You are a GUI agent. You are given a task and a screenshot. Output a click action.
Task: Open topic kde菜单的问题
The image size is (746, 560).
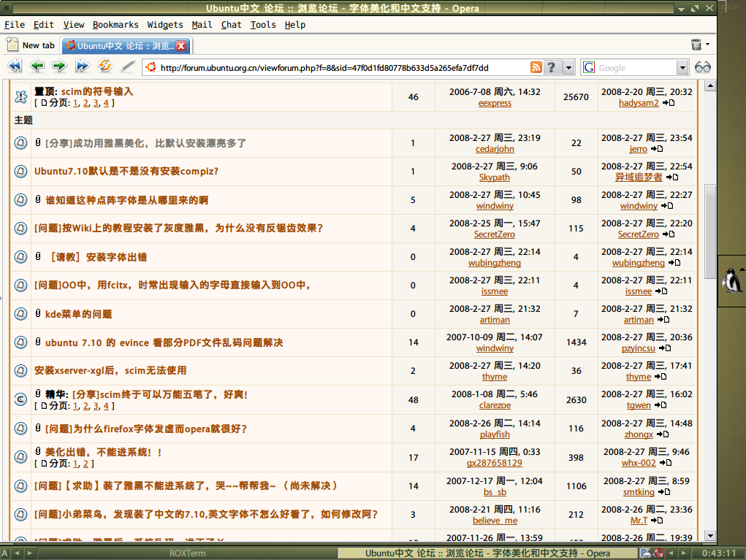pyautogui.click(x=78, y=314)
